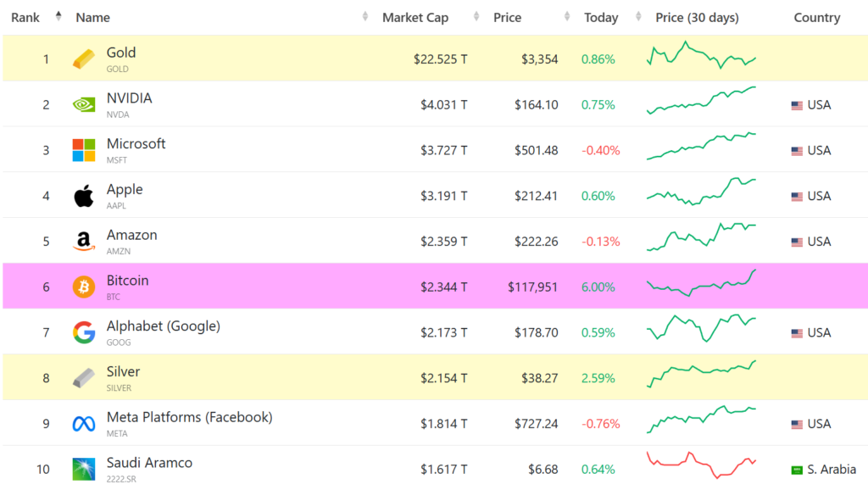Sort by Today column header
The width and height of the screenshot is (868, 490).
pyautogui.click(x=601, y=18)
